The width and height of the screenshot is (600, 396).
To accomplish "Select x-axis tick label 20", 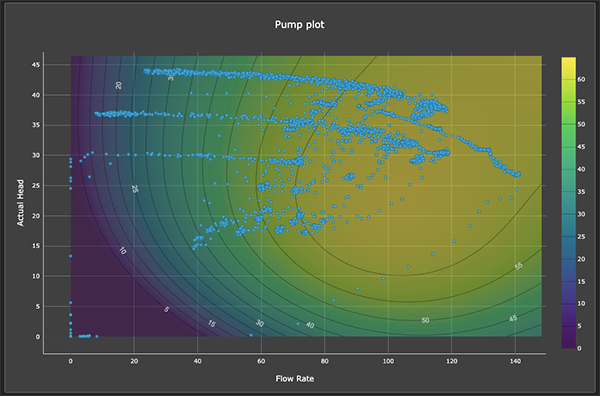I will click(x=134, y=361).
